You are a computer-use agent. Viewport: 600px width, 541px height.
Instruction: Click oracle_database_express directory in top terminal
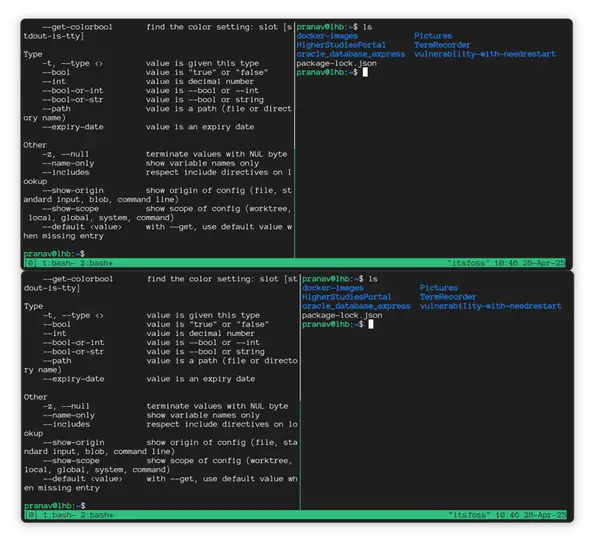click(350, 54)
